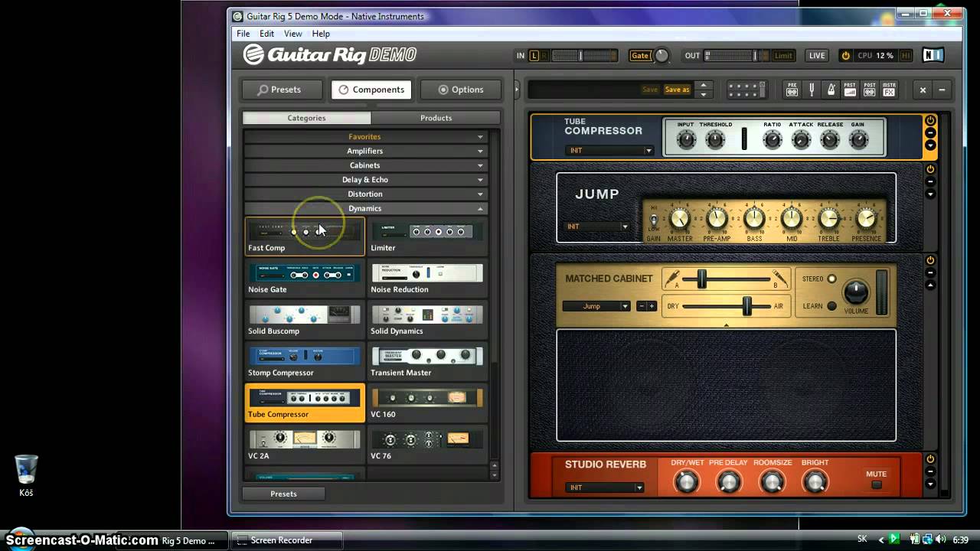
Task: Show the Master FX module
Action: tap(889, 90)
